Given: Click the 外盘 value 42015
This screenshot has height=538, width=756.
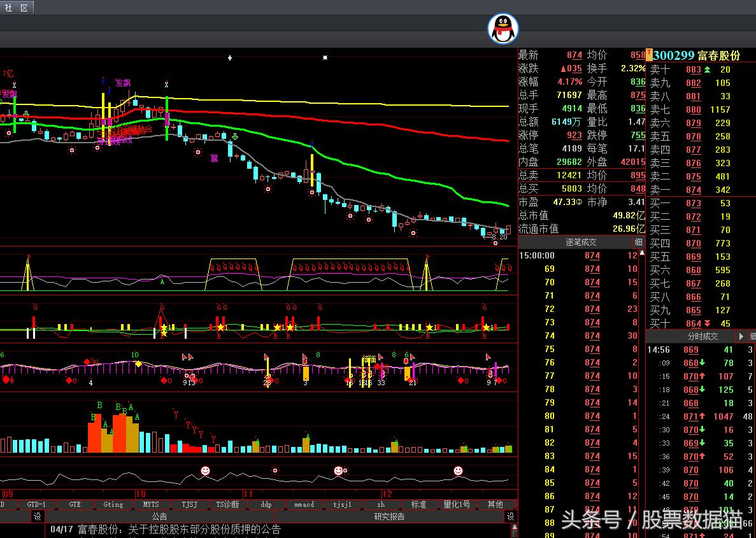Looking at the screenshot, I should (x=632, y=162).
